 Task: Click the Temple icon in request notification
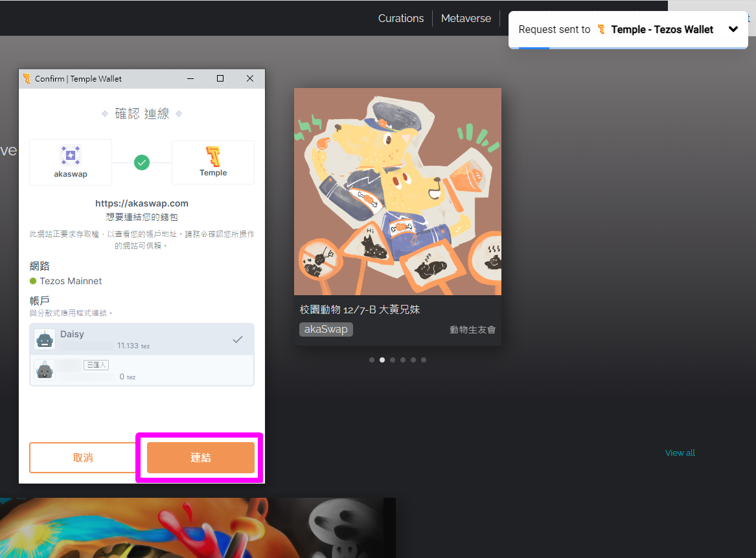pos(601,29)
